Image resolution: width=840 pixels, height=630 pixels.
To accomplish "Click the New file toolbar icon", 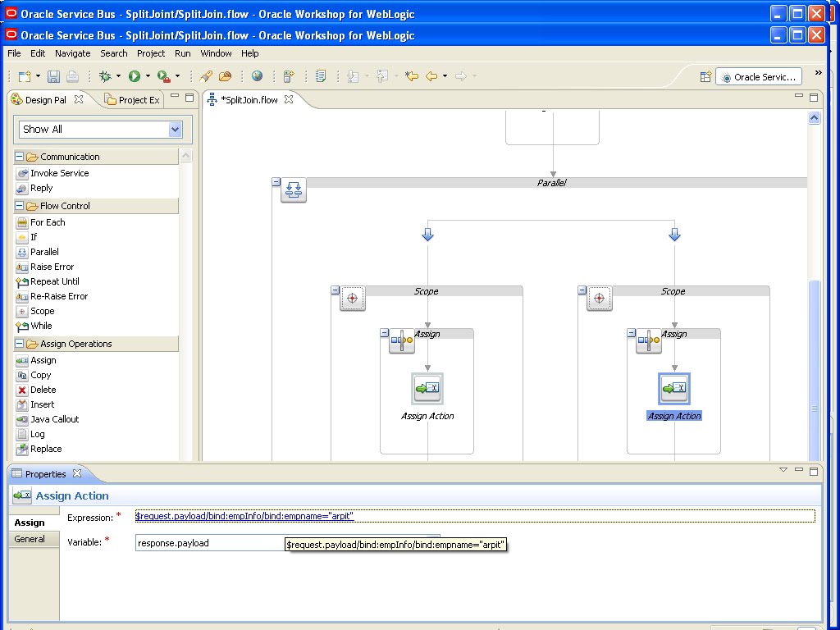I will click(x=25, y=76).
